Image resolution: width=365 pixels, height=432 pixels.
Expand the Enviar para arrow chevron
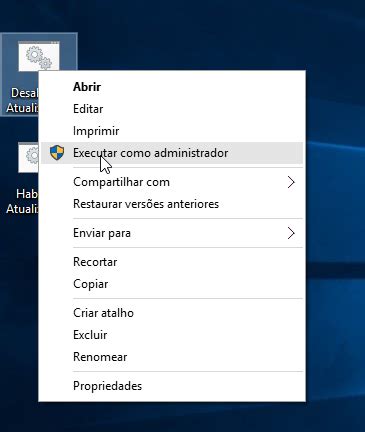pyautogui.click(x=291, y=233)
